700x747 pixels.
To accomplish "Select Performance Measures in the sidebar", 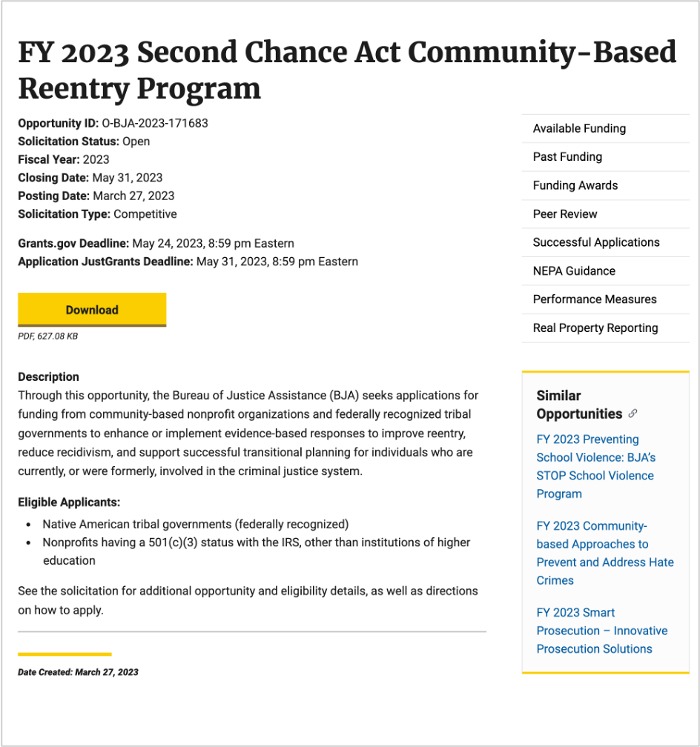I will tap(594, 299).
